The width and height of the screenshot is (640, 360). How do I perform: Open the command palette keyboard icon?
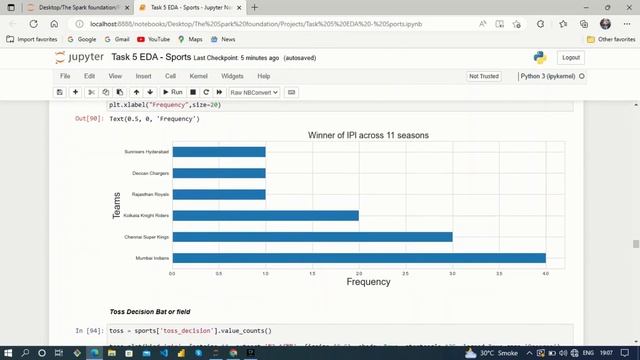(291, 92)
